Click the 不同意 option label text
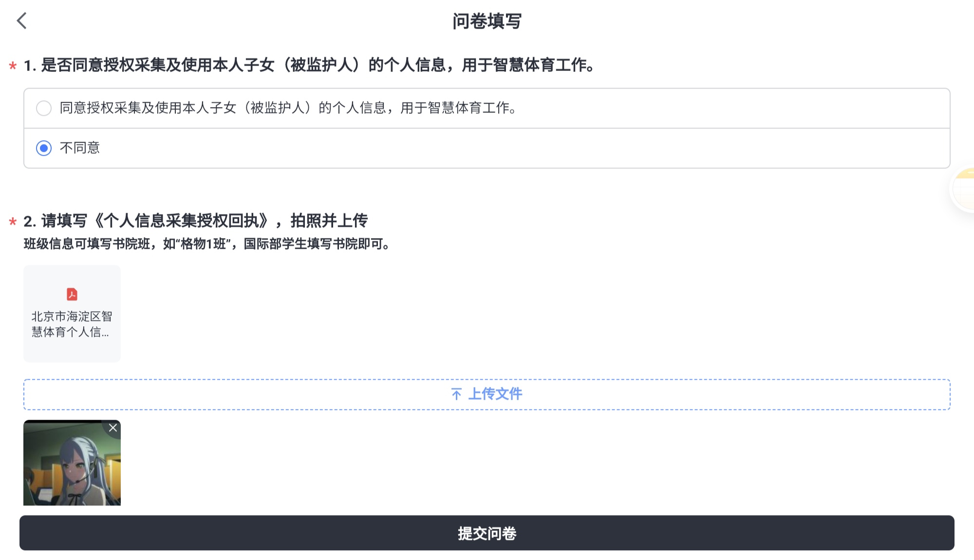Image resolution: width=974 pixels, height=560 pixels. click(x=80, y=148)
